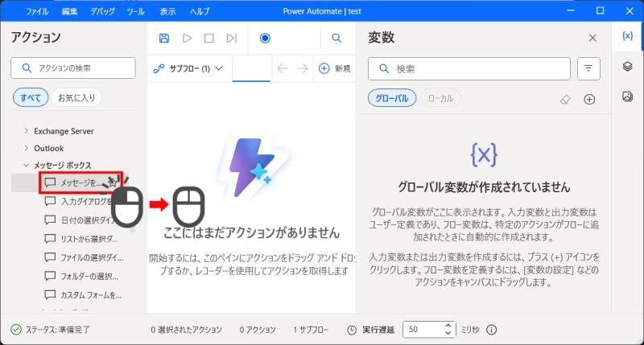Open the flow search magnifier icon
The width and height of the screenshot is (644, 345).
(x=336, y=38)
